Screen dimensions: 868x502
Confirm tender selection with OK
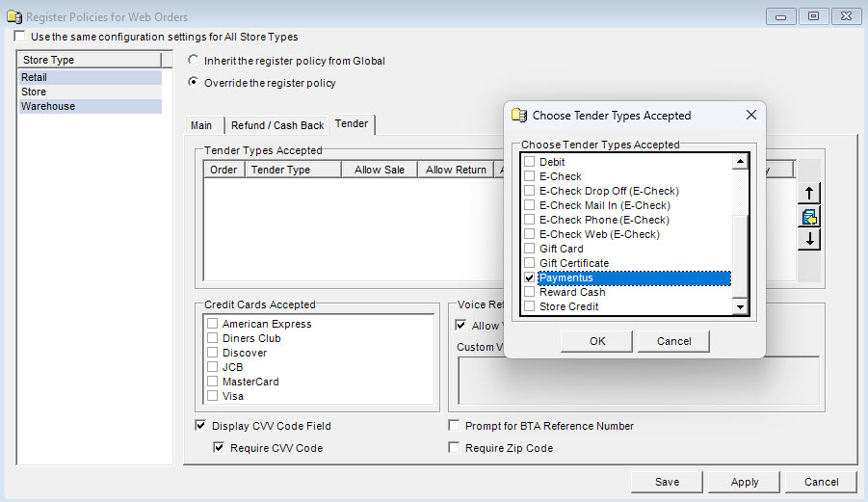[596, 341]
